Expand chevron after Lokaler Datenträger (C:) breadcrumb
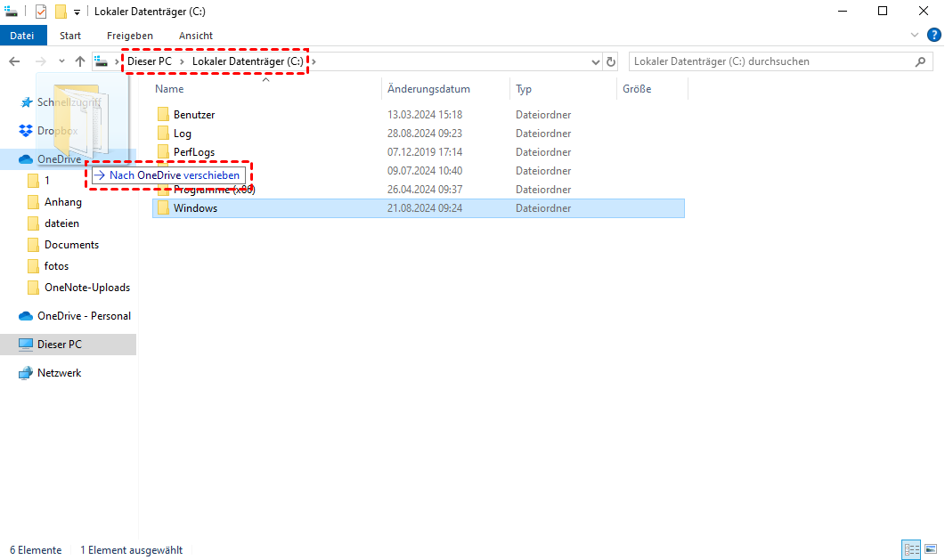Image resolution: width=945 pixels, height=560 pixels. (x=314, y=61)
